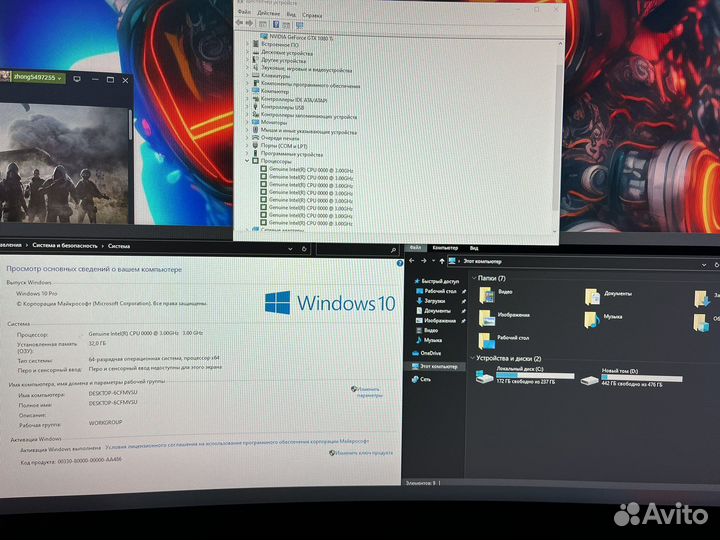This screenshot has height=540, width=720.
Task: Select the Мыши и иные указывающие устройства row
Action: tap(304, 131)
